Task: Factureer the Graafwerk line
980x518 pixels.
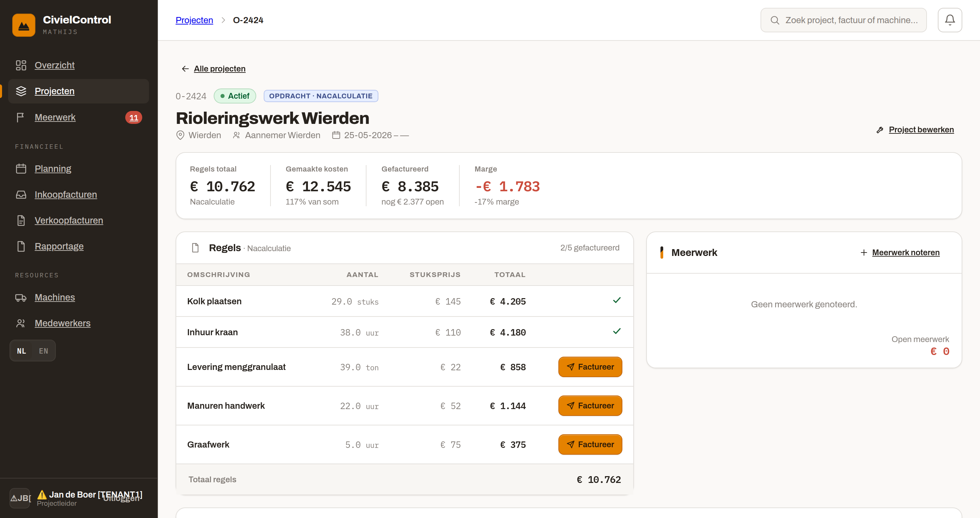Action: [590, 444]
